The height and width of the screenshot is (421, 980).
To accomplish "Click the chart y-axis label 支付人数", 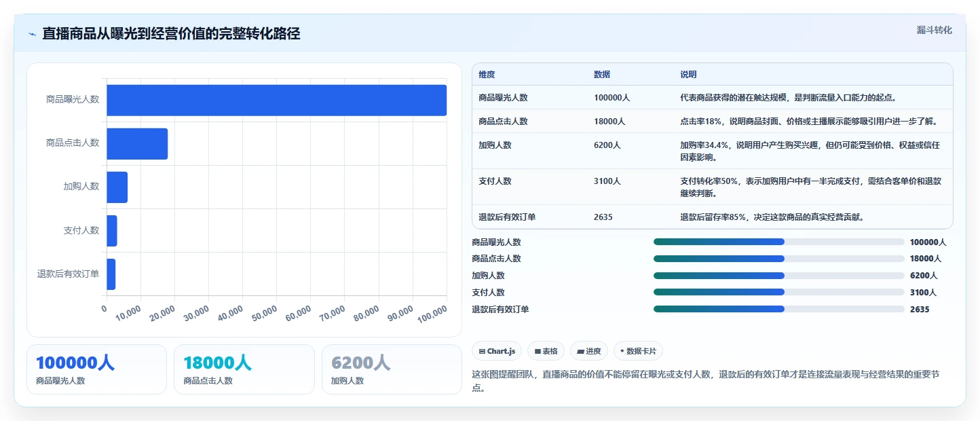I will tap(81, 230).
